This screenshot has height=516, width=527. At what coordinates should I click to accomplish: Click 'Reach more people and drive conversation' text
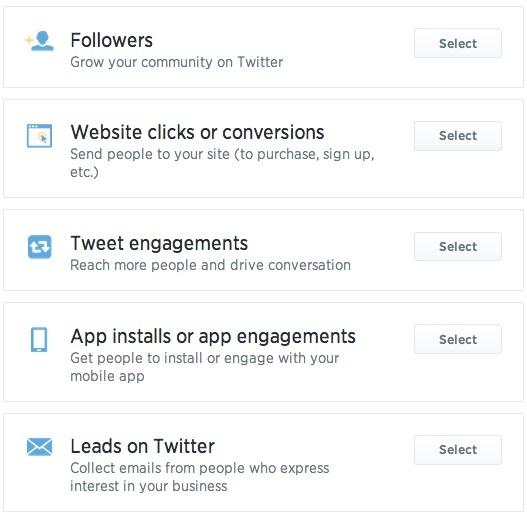click(x=210, y=266)
